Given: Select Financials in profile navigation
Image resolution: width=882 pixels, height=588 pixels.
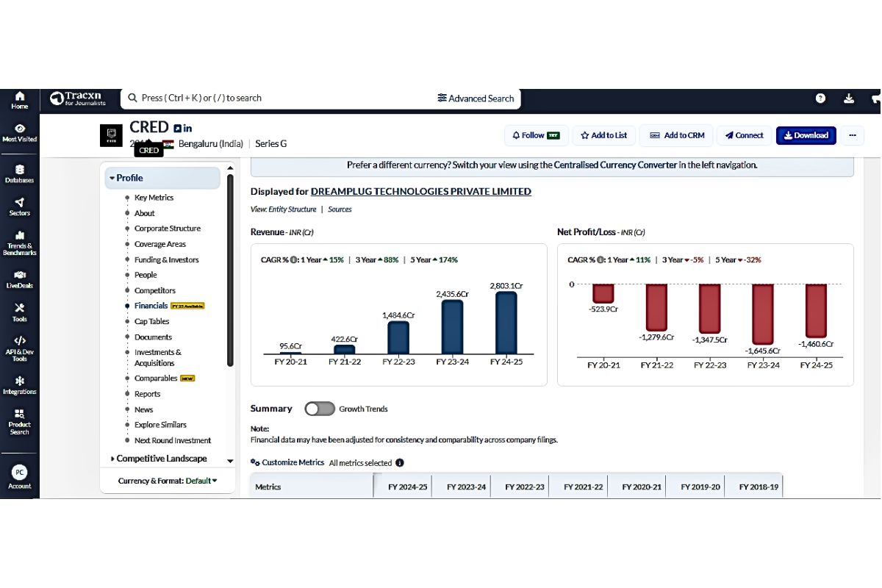Looking at the screenshot, I should click(151, 306).
